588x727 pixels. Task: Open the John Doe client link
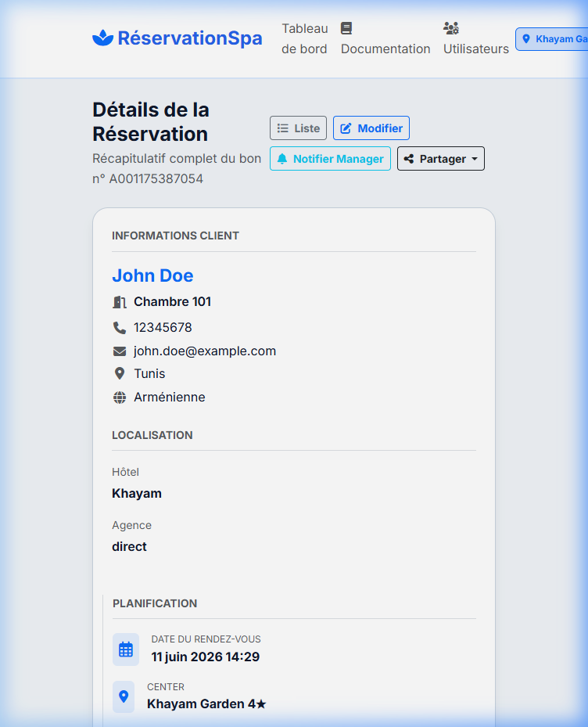152,275
